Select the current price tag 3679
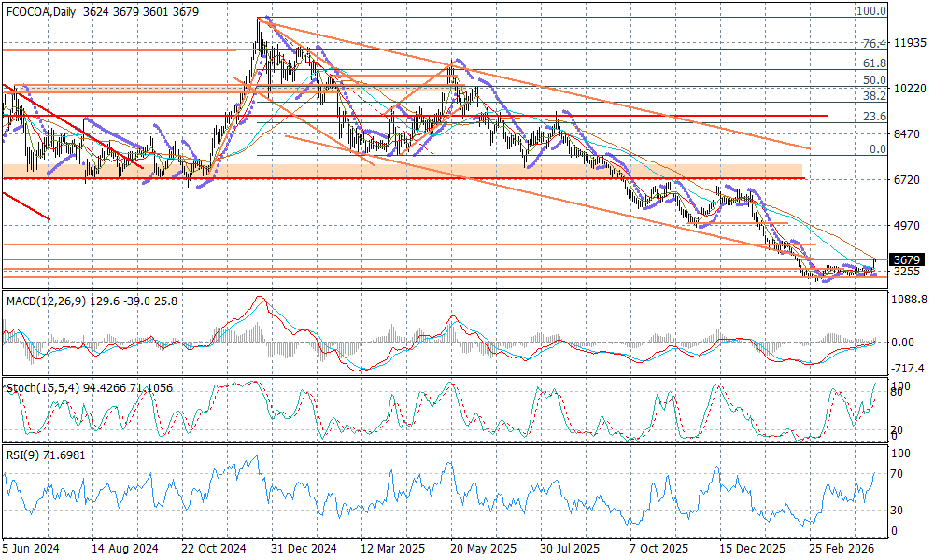934x560 pixels. 908,259
